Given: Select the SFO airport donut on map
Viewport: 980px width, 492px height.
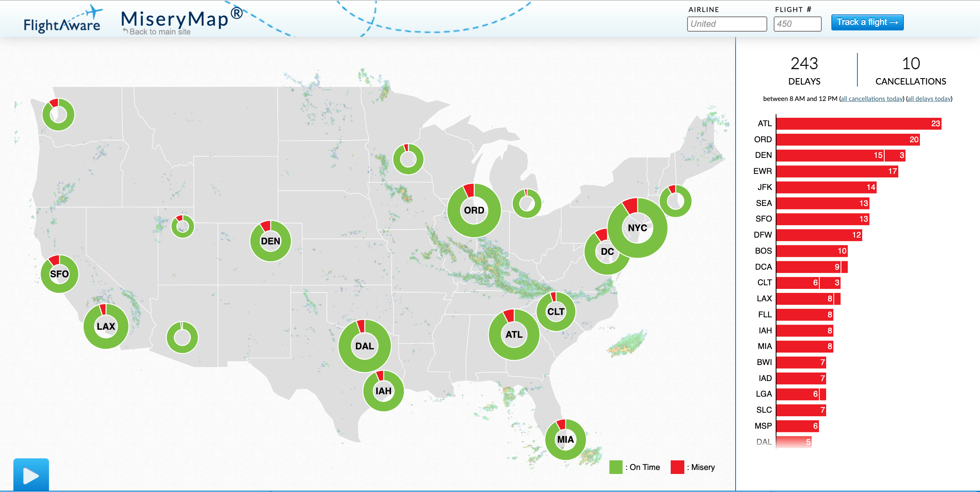Looking at the screenshot, I should point(60,274).
